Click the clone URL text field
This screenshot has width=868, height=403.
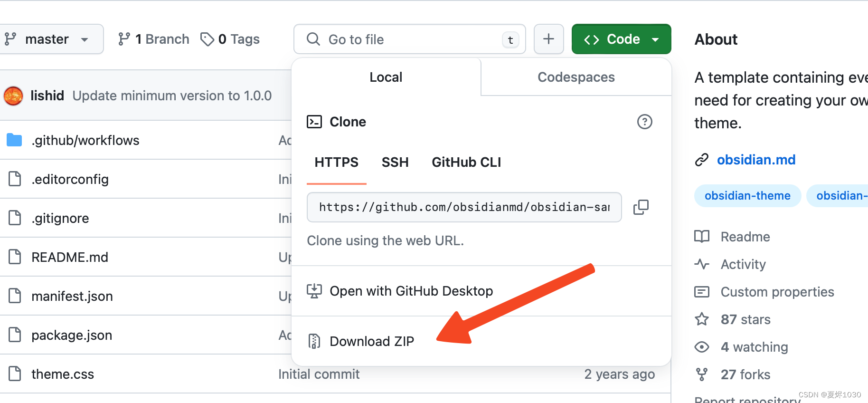click(464, 207)
